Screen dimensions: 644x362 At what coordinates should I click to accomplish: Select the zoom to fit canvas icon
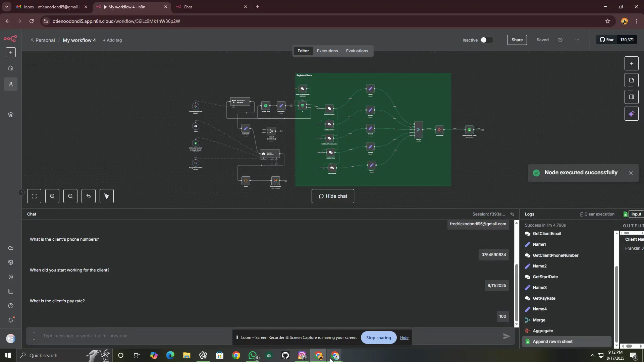point(34,196)
